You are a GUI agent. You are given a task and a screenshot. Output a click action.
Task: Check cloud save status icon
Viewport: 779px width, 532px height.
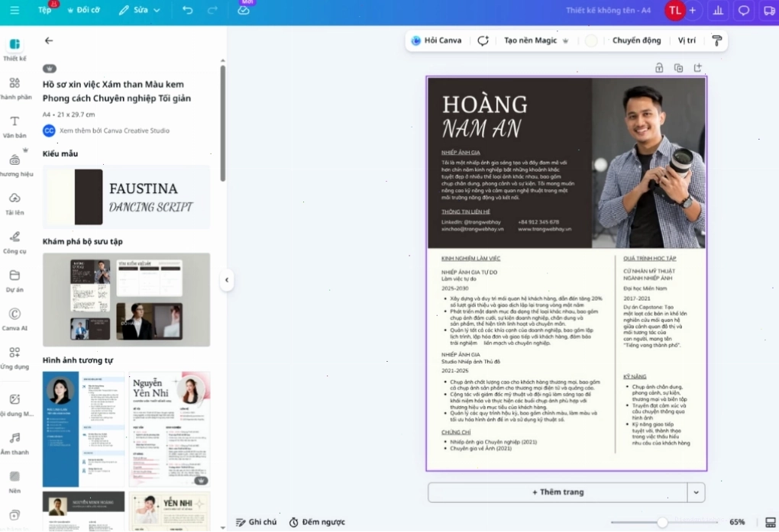click(244, 10)
